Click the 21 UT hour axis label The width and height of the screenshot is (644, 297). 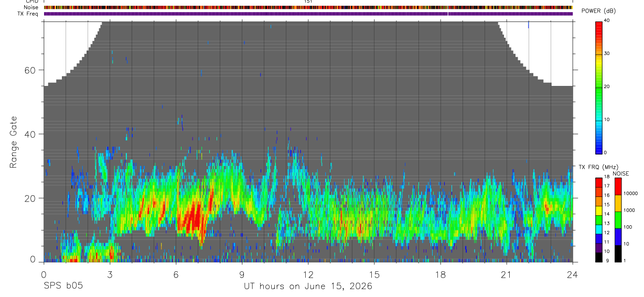pyautogui.click(x=506, y=274)
